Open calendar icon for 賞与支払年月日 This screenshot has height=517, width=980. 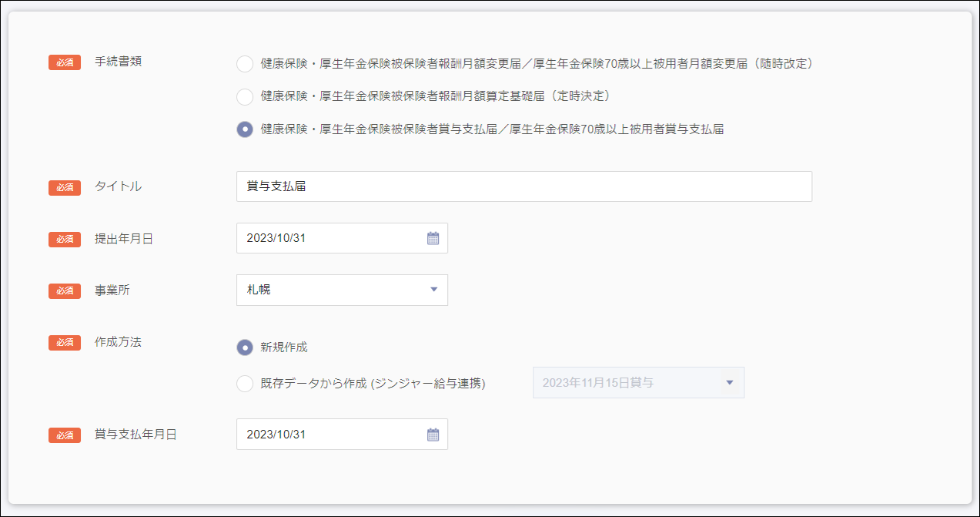[x=433, y=435]
